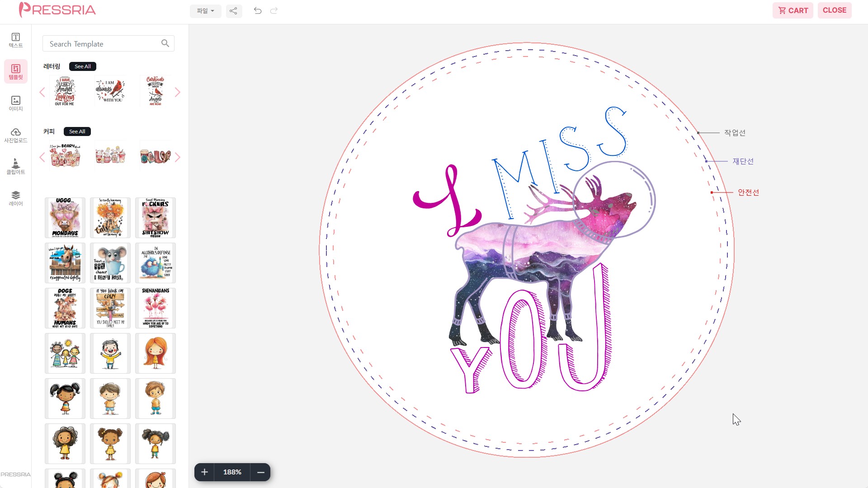
Task: Open the Clipart (클립아트) panel
Action: click(x=16, y=166)
